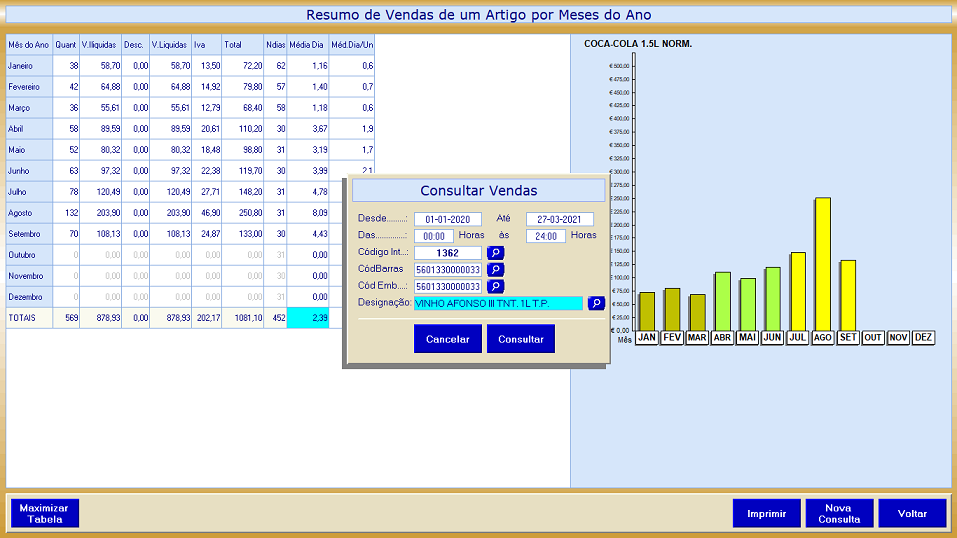This screenshot has height=538, width=957.
Task: Click the JAN month label under chart
Action: coord(647,338)
